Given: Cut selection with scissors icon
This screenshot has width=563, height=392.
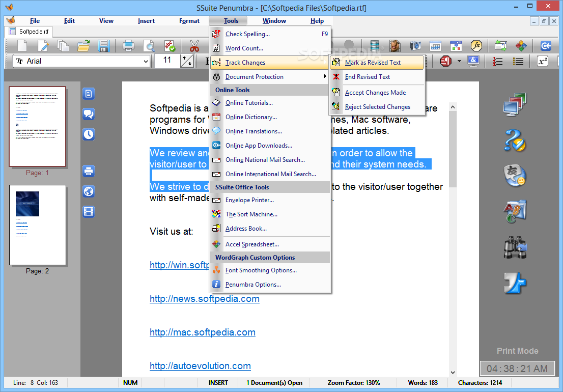Looking at the screenshot, I should pos(194,46).
